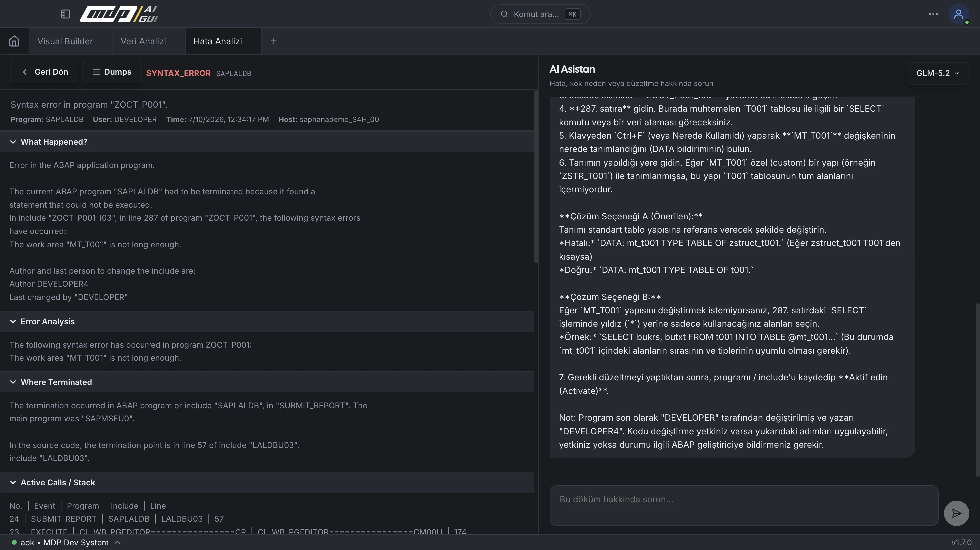Click the ⌘K shortcut badge
Screen dimensions: 980x550
pyautogui.click(x=572, y=14)
